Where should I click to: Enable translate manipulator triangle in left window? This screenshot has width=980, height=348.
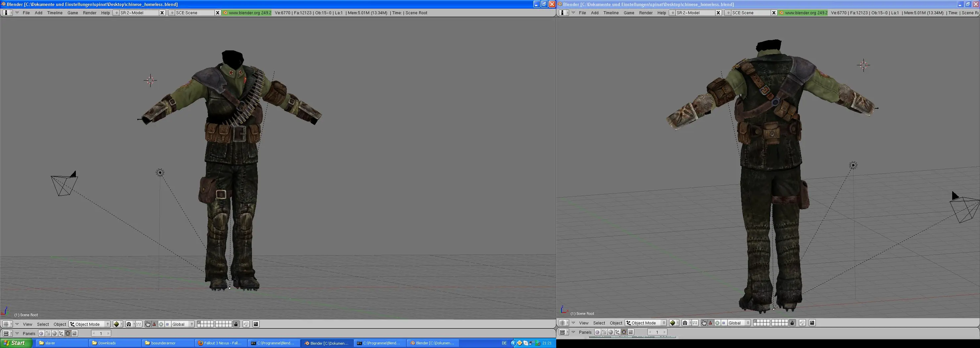pos(154,324)
